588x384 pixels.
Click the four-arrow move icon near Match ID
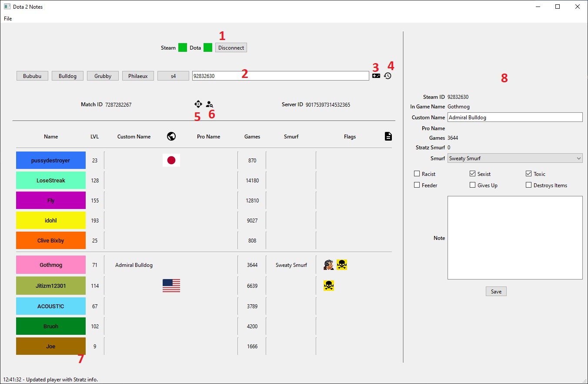pyautogui.click(x=198, y=104)
